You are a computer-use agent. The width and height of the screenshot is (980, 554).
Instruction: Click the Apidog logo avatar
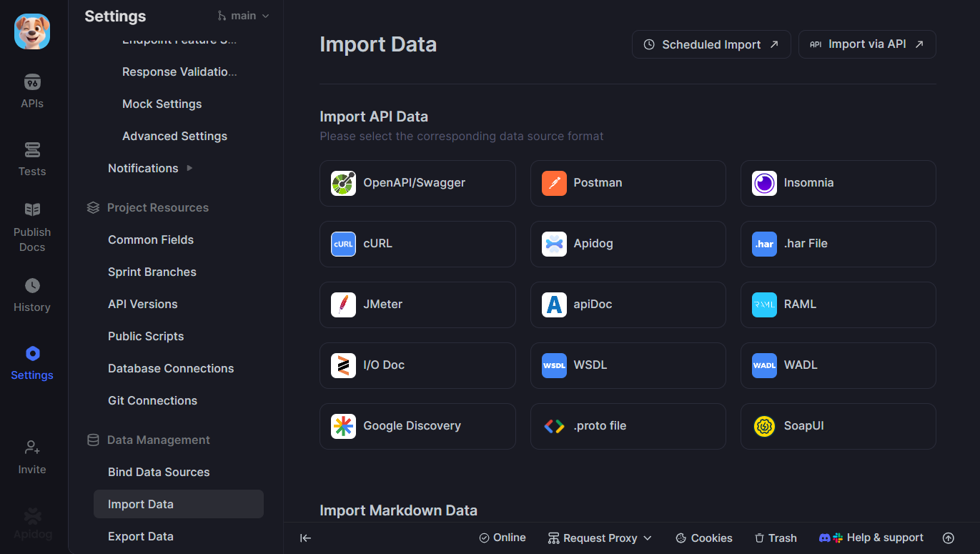tap(31, 31)
